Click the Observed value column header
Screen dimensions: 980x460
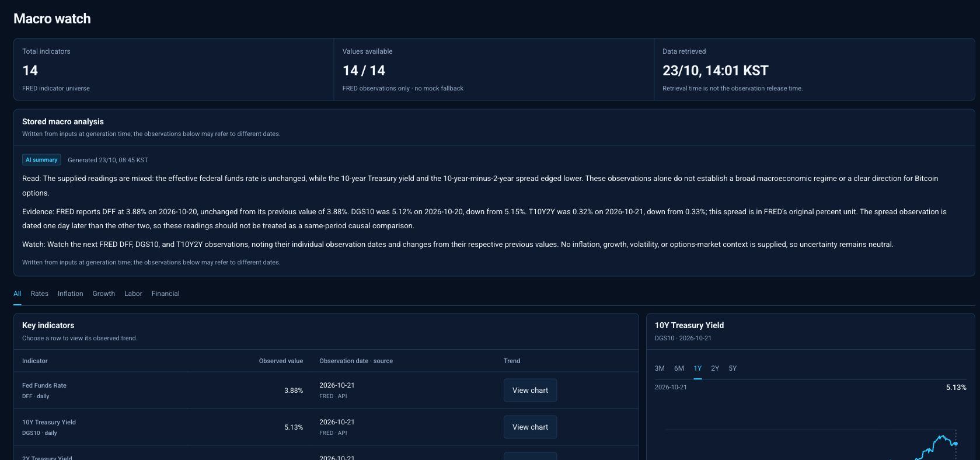click(281, 361)
